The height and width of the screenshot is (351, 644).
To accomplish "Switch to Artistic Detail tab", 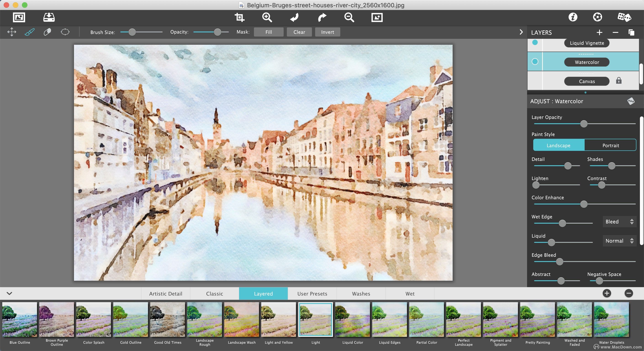I will [x=166, y=293].
